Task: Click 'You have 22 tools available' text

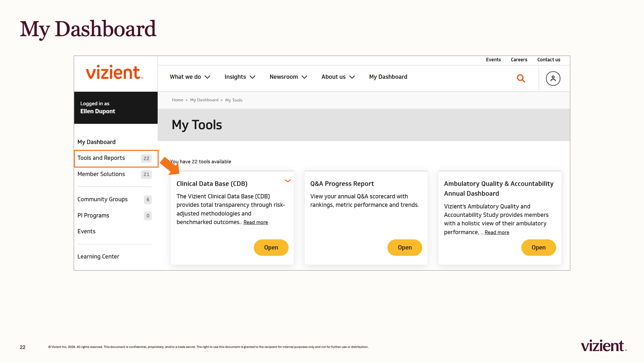Action: pyautogui.click(x=201, y=162)
